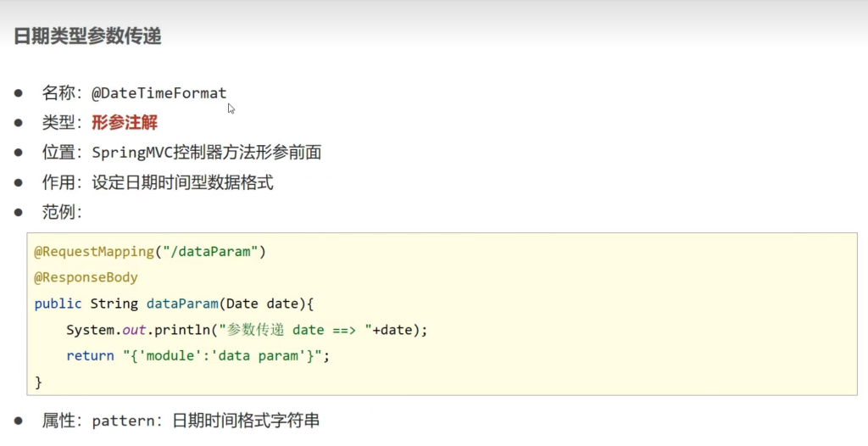Click the @DateTimeFormat annotation name
The width and height of the screenshot is (868, 446).
click(159, 93)
